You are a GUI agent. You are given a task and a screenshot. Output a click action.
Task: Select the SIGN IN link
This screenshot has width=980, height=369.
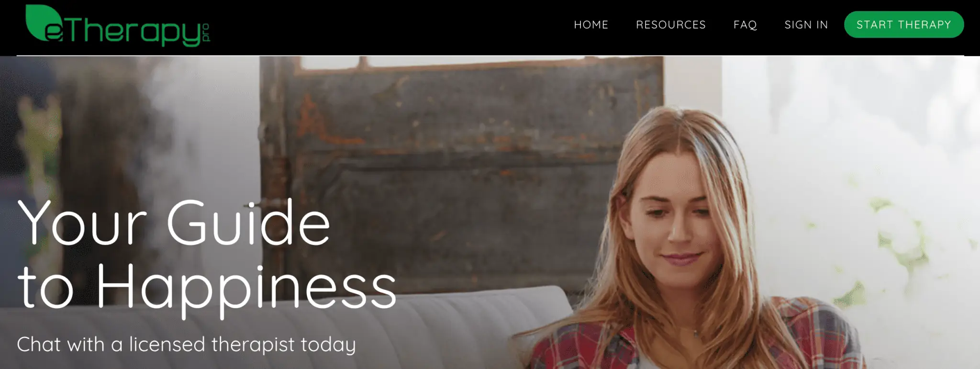click(x=806, y=25)
